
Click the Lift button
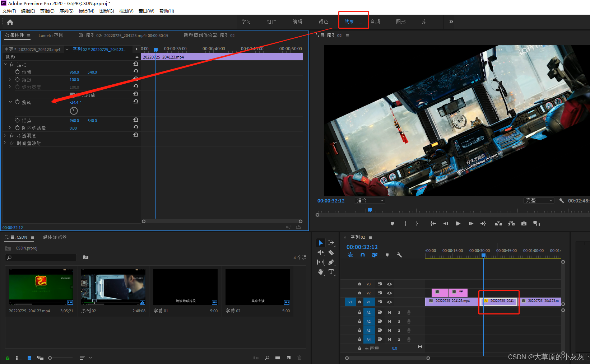498,224
